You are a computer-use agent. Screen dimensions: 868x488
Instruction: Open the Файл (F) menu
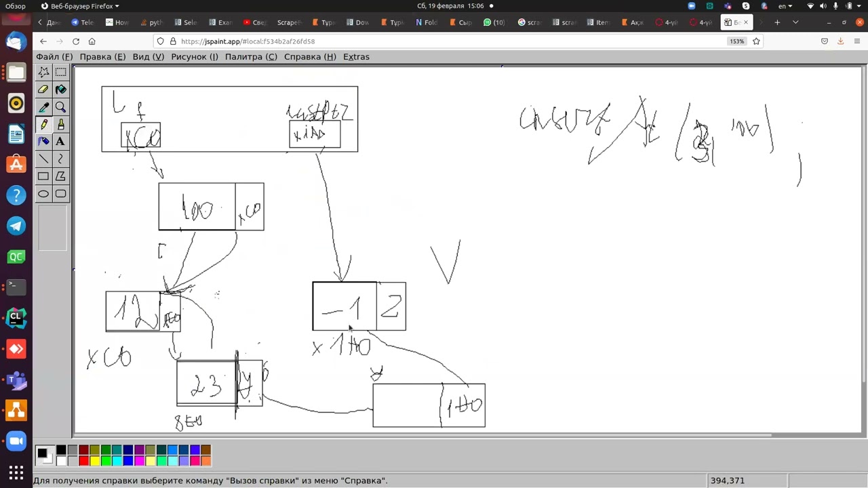[54, 57]
